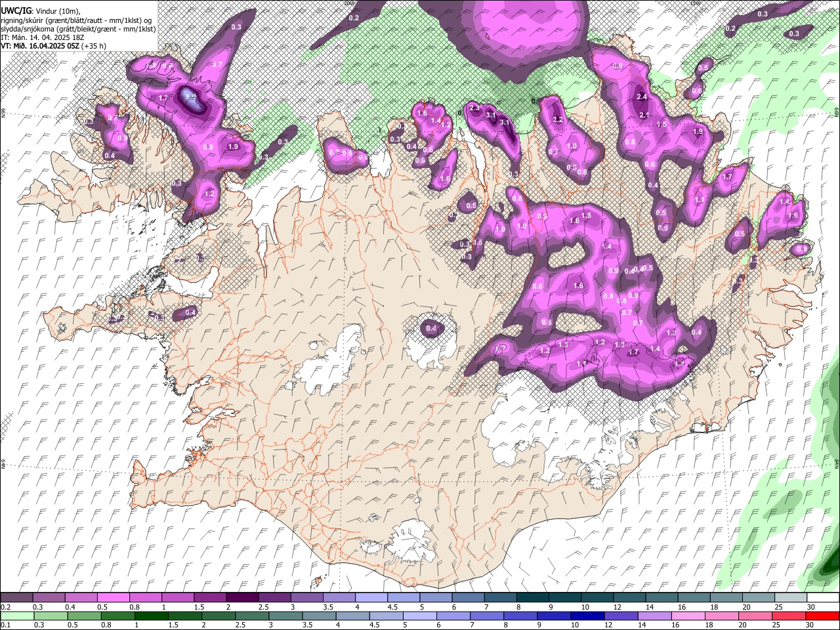Click the 5.0 snowfall maximum value
Image resolution: width=840 pixels, height=630 pixels.
191,96
